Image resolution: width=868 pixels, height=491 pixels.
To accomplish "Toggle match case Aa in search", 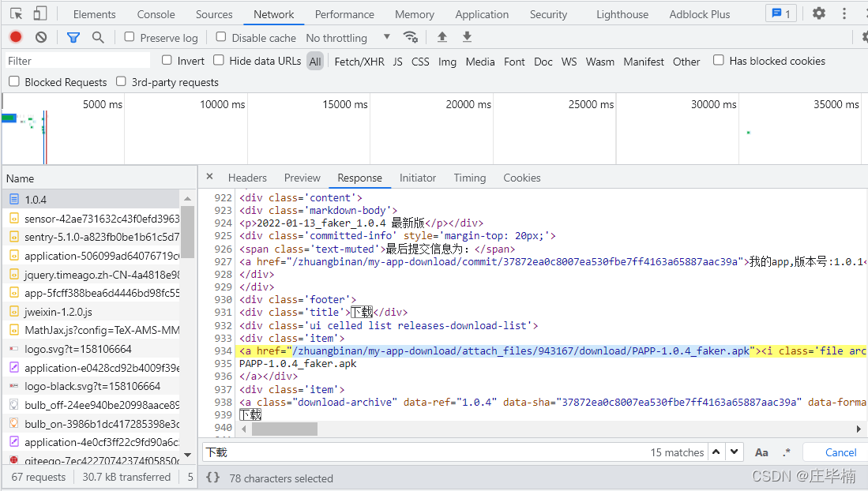I will click(x=761, y=452).
